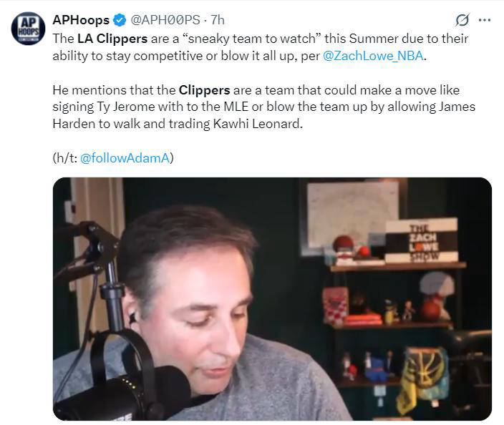
Task: Click the h/t credit line text
Action: (x=113, y=157)
